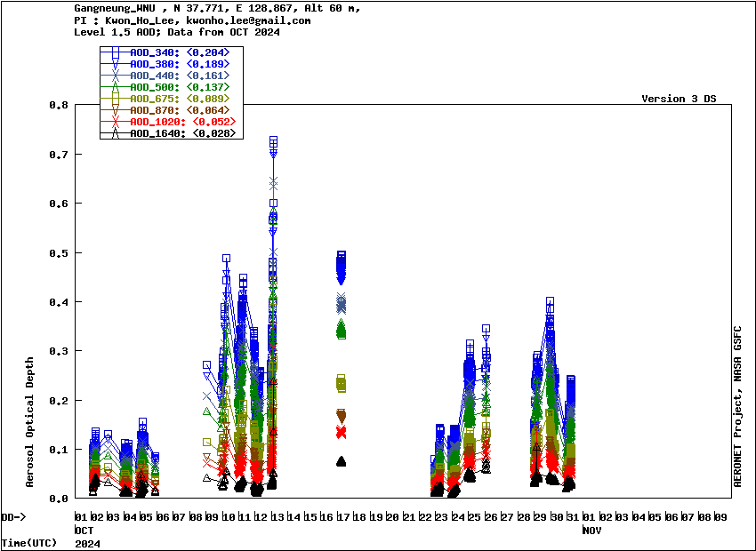Screen dimensions: 756x551
Task: Click day label 15 on the x-axis
Action: pyautogui.click(x=310, y=517)
